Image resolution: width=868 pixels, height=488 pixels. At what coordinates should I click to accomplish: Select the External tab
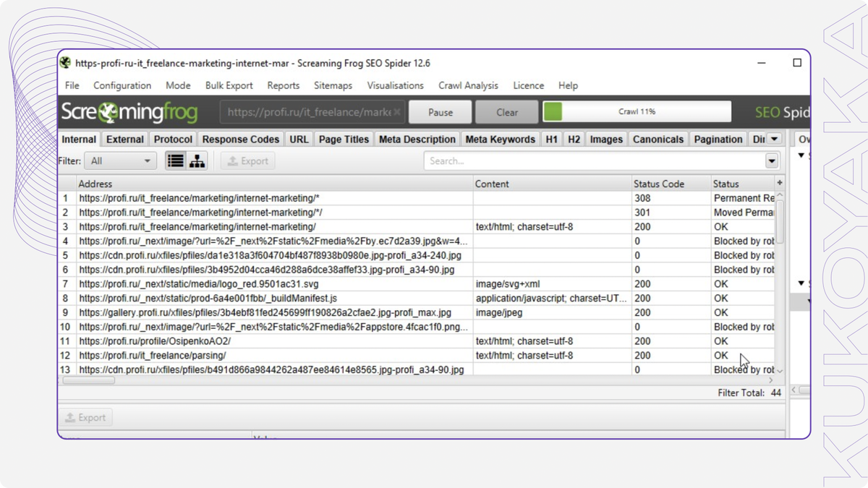(125, 140)
